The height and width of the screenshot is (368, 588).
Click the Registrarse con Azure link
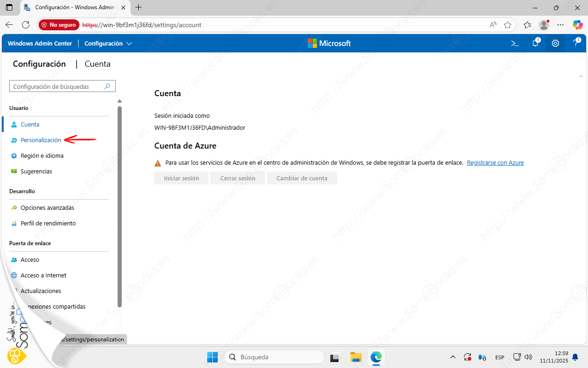pyautogui.click(x=495, y=162)
